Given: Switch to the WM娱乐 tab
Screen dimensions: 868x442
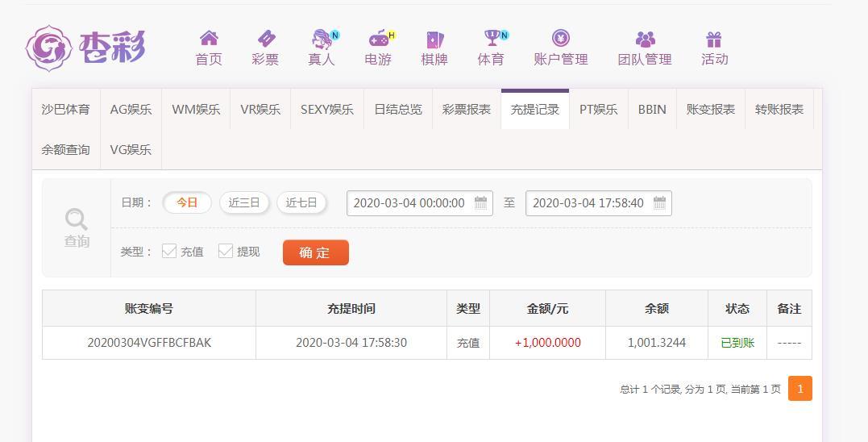Looking at the screenshot, I should (196, 109).
